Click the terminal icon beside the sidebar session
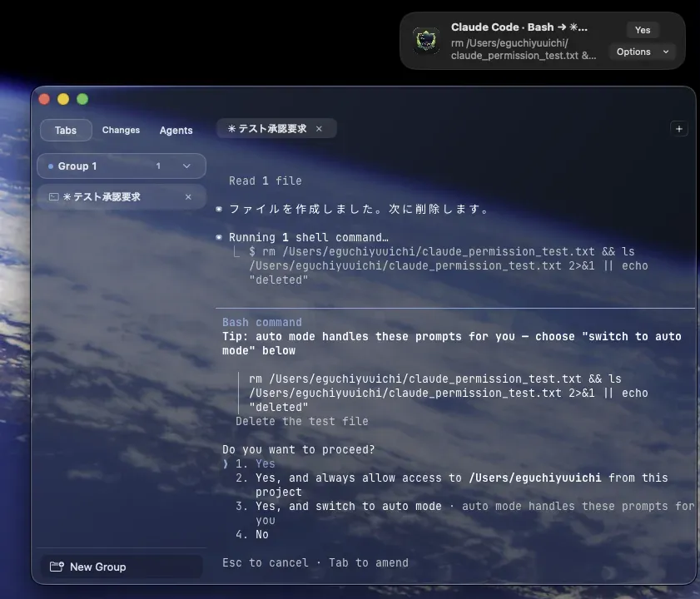This screenshot has width=700, height=599. pos(54,197)
